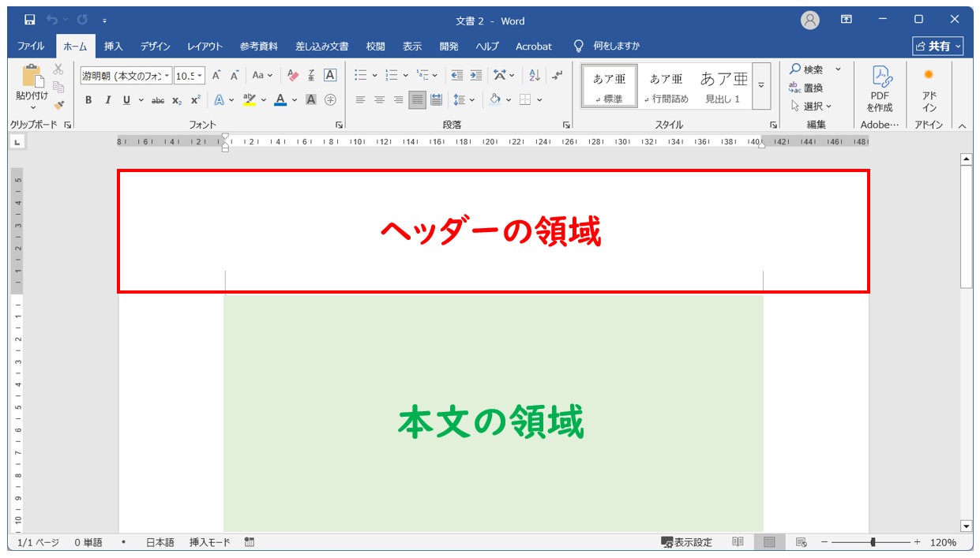Screen dimensions: 980x558
Task: Open ribbon display options icon
Action: [x=847, y=20]
